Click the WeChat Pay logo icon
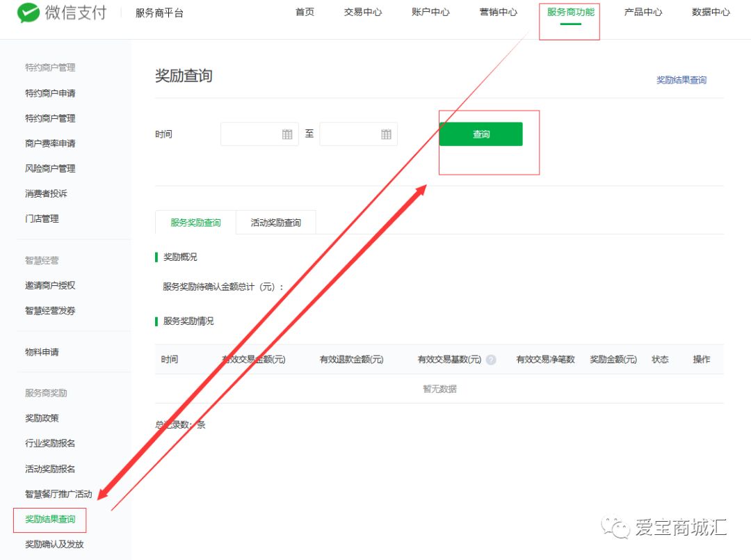751x560 pixels. [x=29, y=13]
